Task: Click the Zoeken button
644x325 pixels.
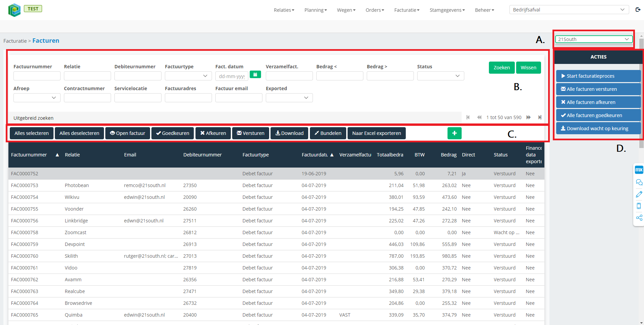Action: (502, 68)
